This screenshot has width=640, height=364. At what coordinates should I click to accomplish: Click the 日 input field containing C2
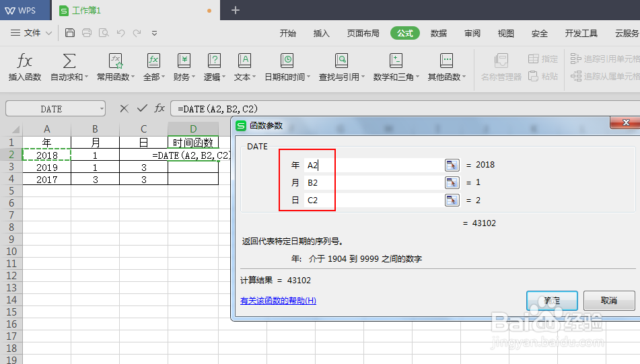tap(373, 201)
